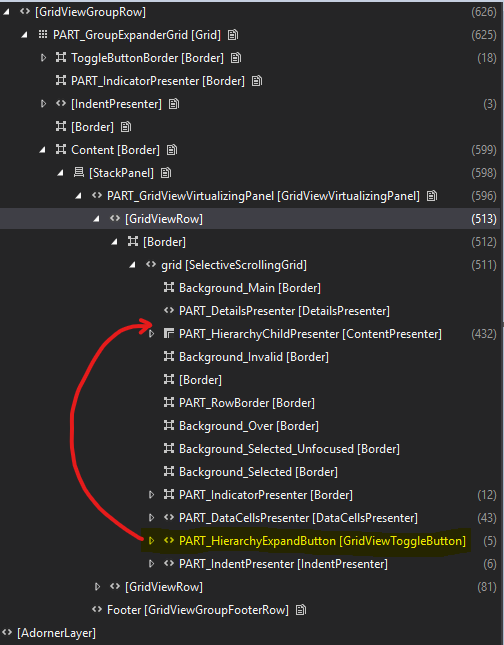Image resolution: width=504 pixels, height=645 pixels.
Task: Expand PART_DataCellsPresenter node
Action: click(151, 518)
